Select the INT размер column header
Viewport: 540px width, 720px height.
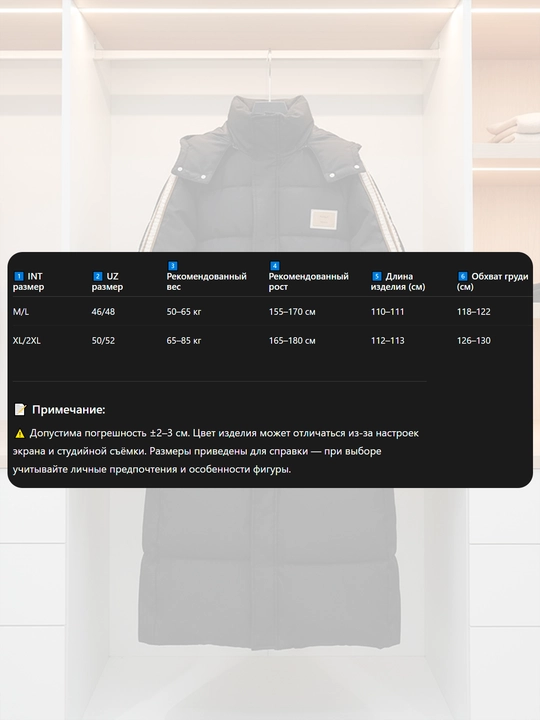(x=28, y=281)
